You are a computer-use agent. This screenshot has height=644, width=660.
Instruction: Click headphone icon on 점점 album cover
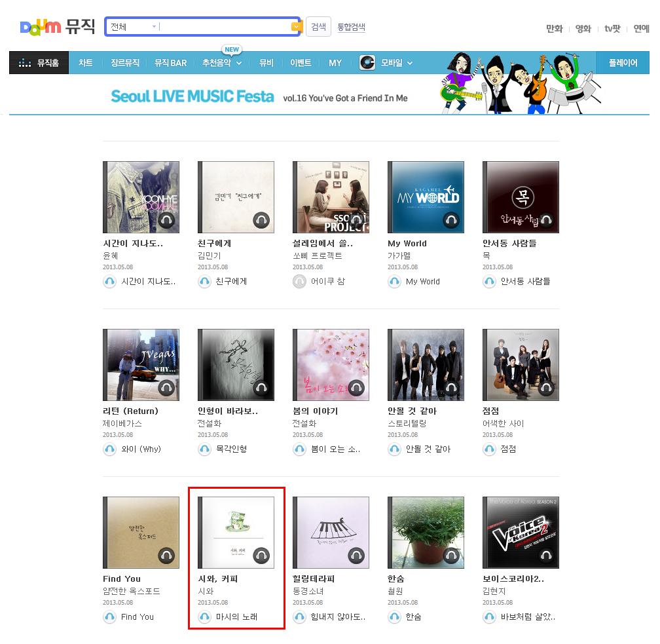click(546, 387)
